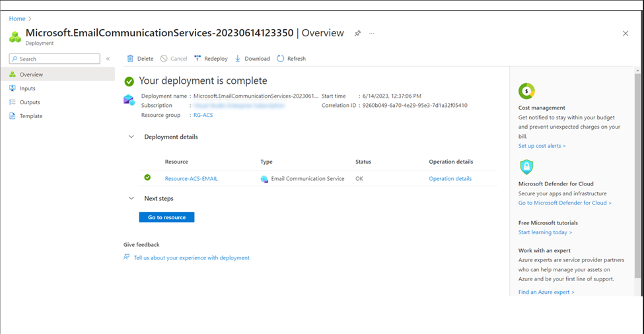Image resolution: width=644 pixels, height=334 pixels.
Task: Open the Operation details link
Action: click(x=450, y=178)
